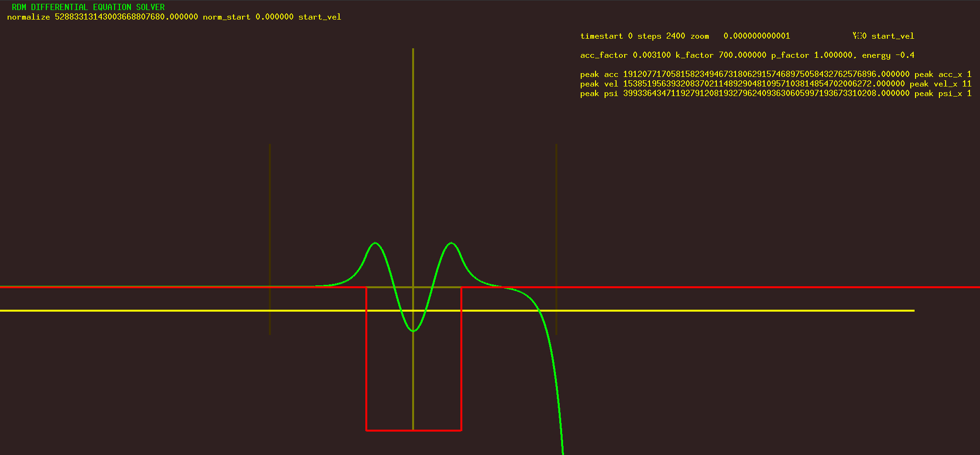The image size is (980, 455).
Task: Click the norm_start 0.000000 value
Action: [248, 17]
